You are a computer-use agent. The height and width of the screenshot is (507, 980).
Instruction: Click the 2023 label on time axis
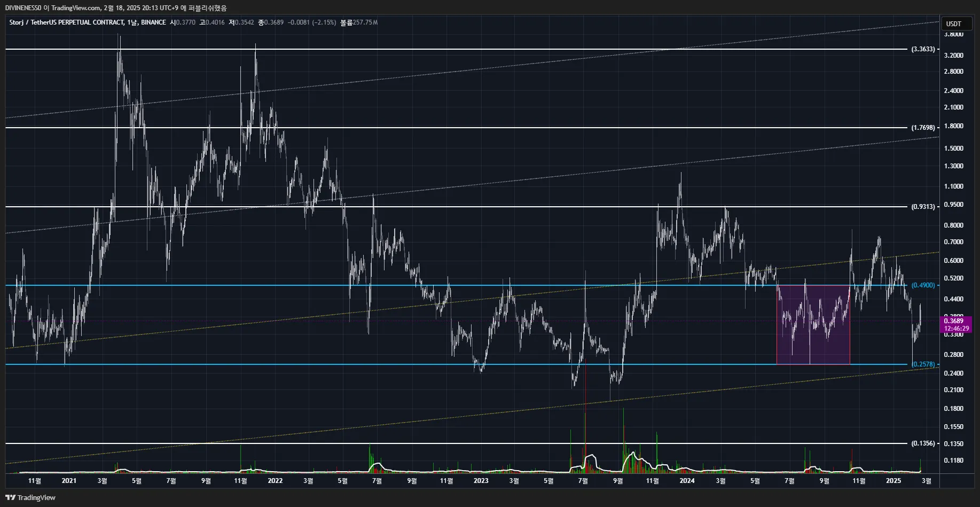(481, 481)
